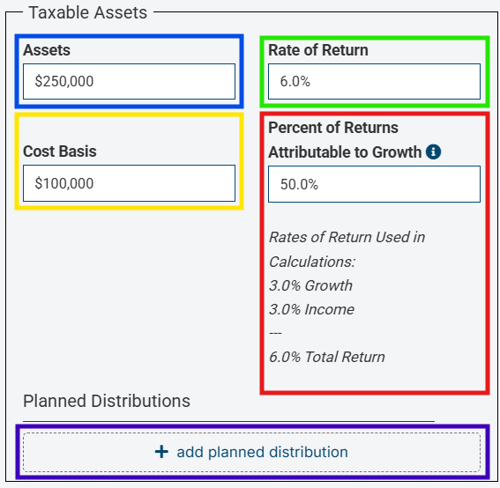This screenshot has width=500, height=488.
Task: Click the 6.0% Total Return line
Action: pos(327,357)
